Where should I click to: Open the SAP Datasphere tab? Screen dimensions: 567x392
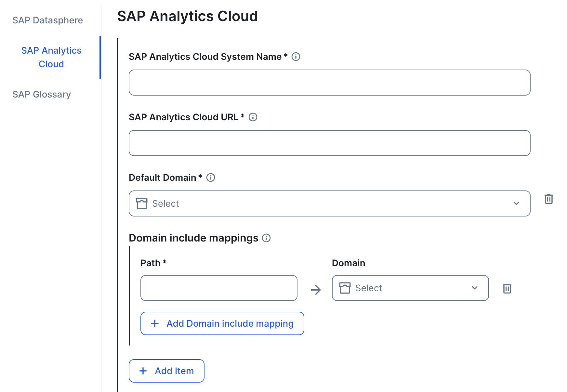coord(47,20)
